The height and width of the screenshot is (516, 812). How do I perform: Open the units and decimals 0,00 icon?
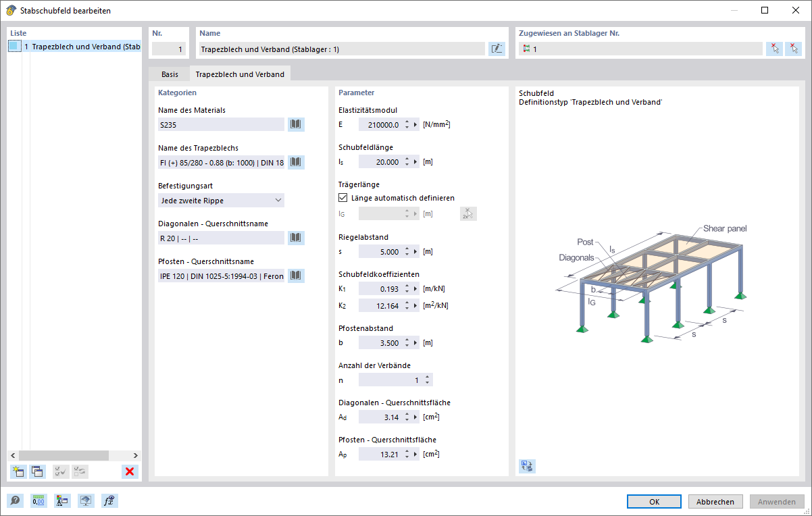tap(39, 500)
